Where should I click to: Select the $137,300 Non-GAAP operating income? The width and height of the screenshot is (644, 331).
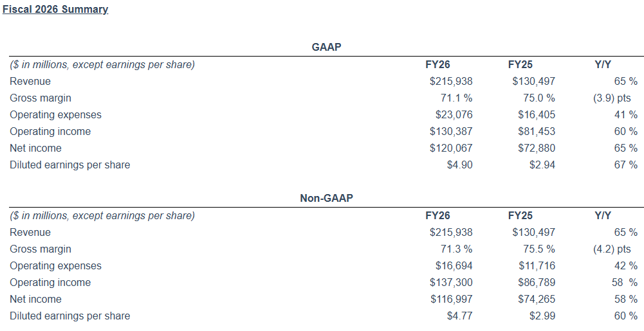pyautogui.click(x=451, y=283)
